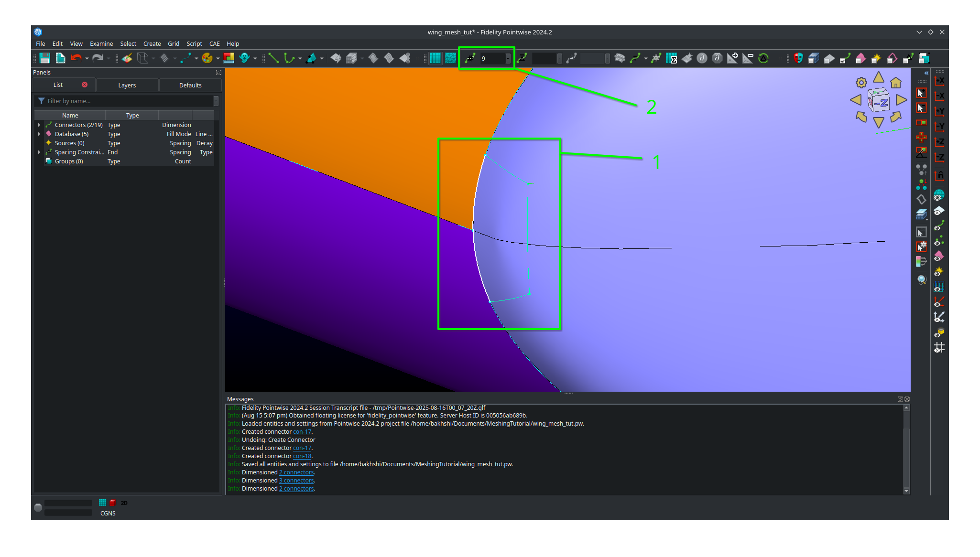Viewport: 980px width, 557px height.
Task: Click the Undo arrow icon
Action: pos(76,58)
